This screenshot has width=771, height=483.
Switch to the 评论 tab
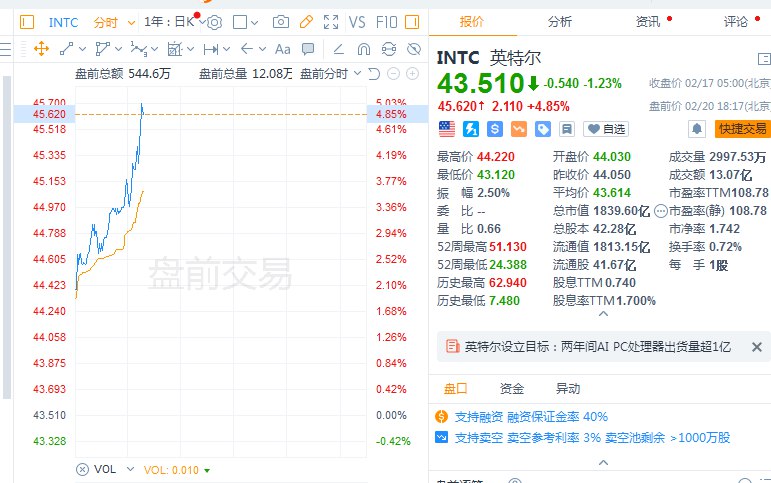pyautogui.click(x=736, y=22)
